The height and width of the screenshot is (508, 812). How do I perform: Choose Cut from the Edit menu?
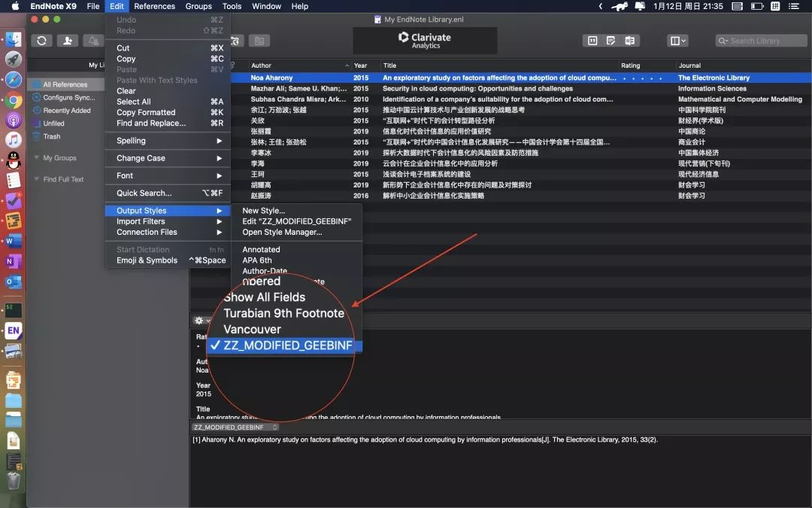click(x=168, y=47)
